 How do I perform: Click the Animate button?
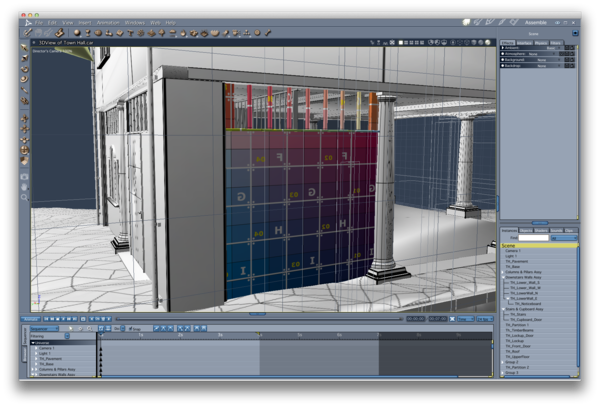31,319
